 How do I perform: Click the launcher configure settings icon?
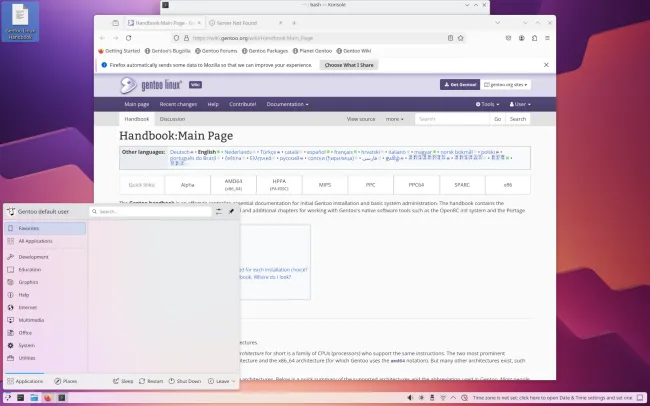(218, 212)
